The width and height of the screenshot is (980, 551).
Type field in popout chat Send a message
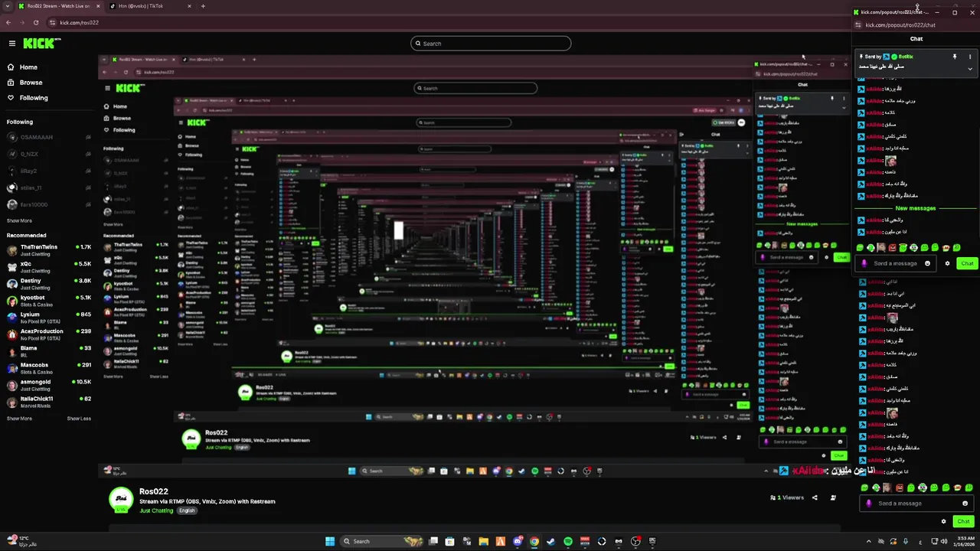coord(894,263)
